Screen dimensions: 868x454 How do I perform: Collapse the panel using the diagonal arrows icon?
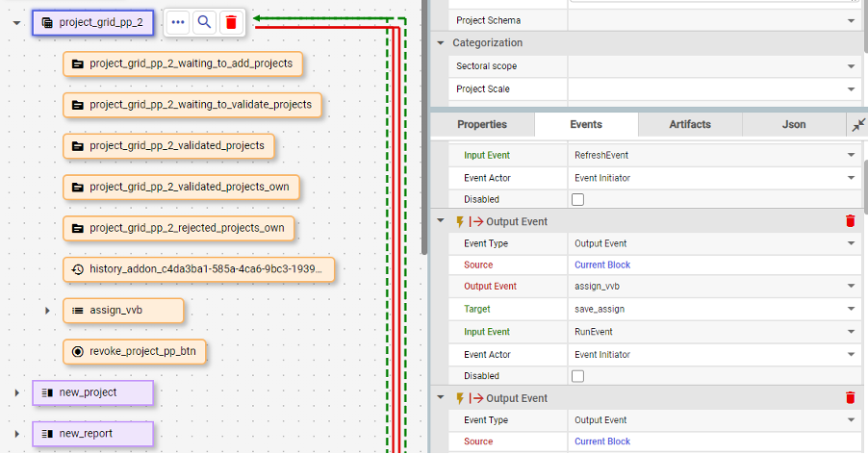coord(858,125)
